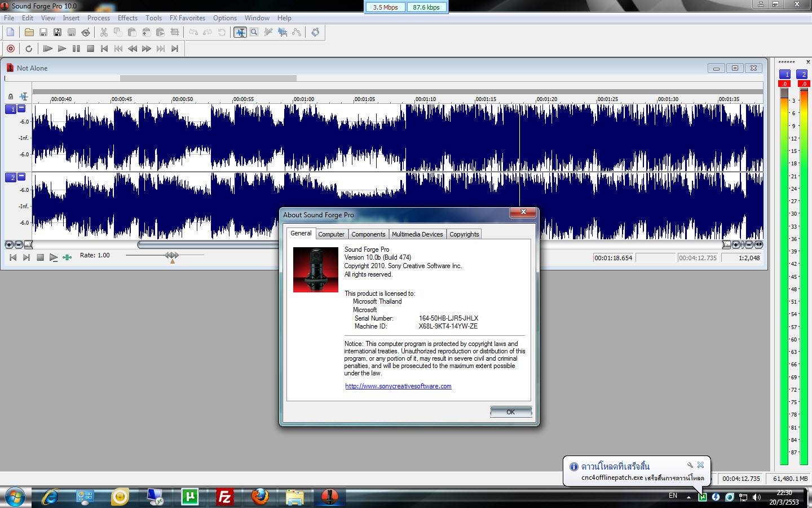Select the Edit tool in the toolbar
Screen dimensions: 812x508
(x=240, y=32)
